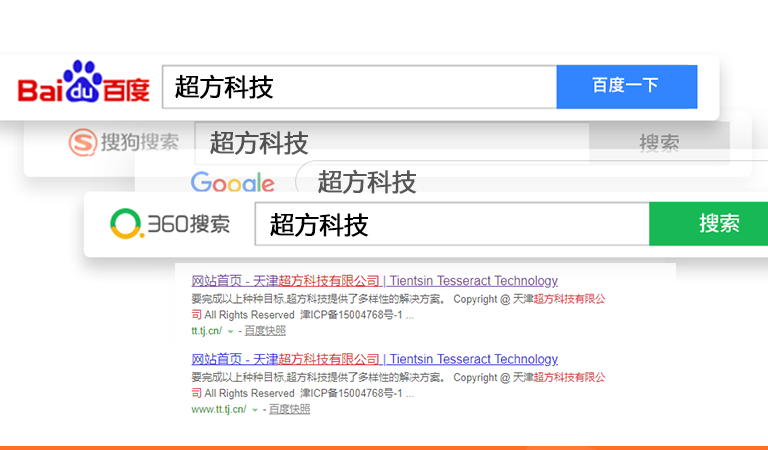Click the green tt.tj.cn/ URL text
768x450 pixels.
click(x=207, y=331)
